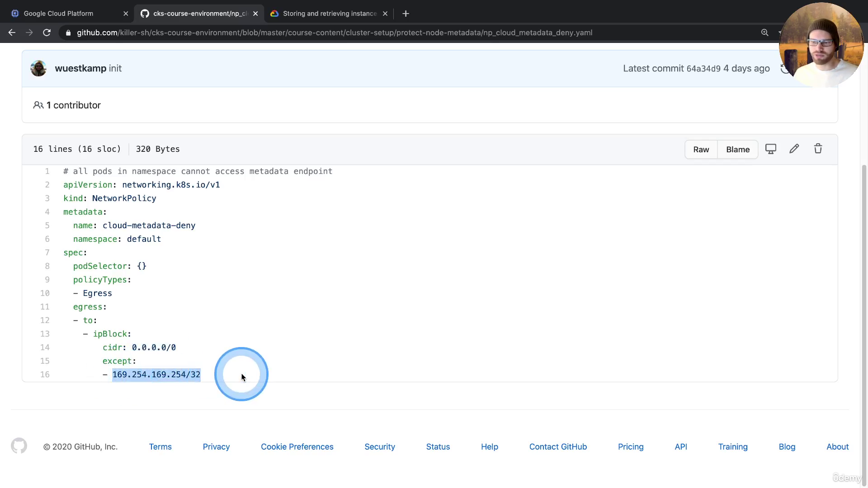Close the cks-course-environment tab
The height and width of the screenshot is (488, 868).
[x=255, y=14]
